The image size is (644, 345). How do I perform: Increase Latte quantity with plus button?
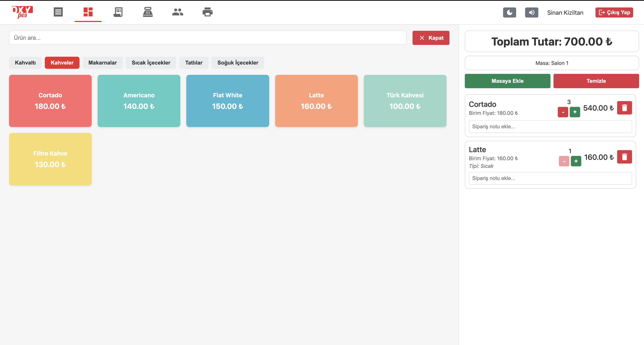tap(576, 161)
